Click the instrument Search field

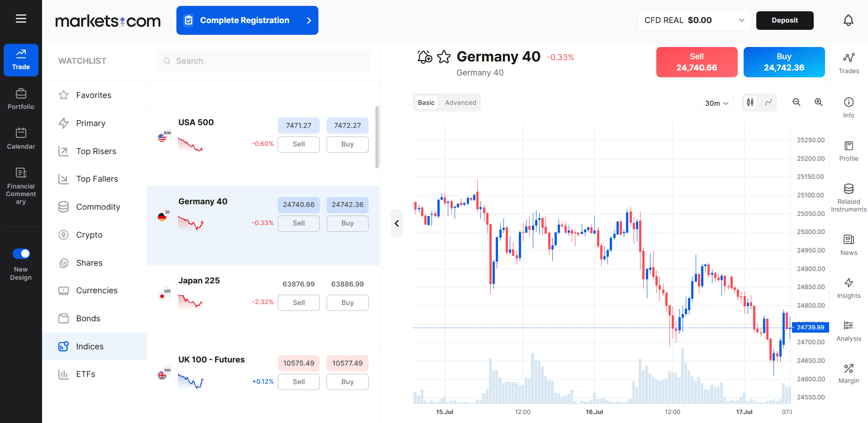pyautogui.click(x=263, y=61)
